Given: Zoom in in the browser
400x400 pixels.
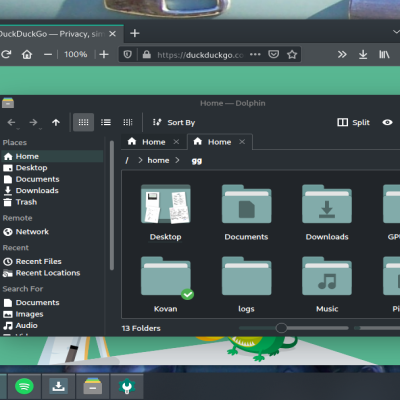Looking at the screenshot, I should click(104, 54).
